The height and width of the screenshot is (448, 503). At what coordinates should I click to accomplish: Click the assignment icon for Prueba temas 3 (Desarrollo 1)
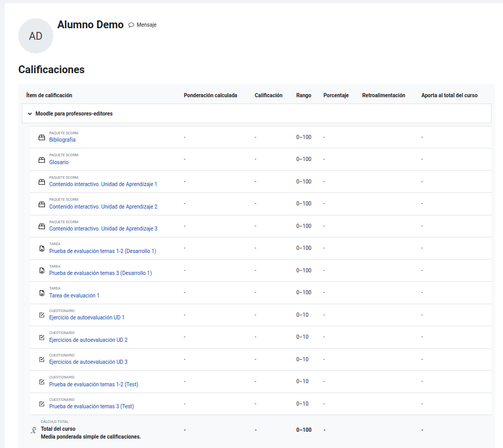(42, 271)
